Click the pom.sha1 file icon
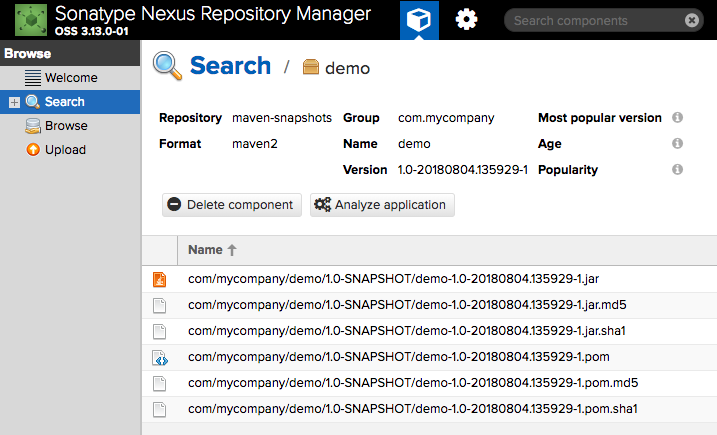 (x=159, y=409)
